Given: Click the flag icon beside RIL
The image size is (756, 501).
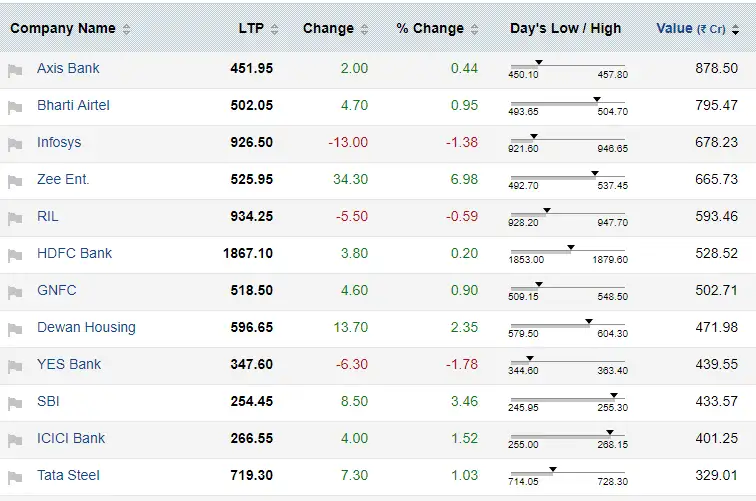Looking at the screenshot, I should [15, 218].
